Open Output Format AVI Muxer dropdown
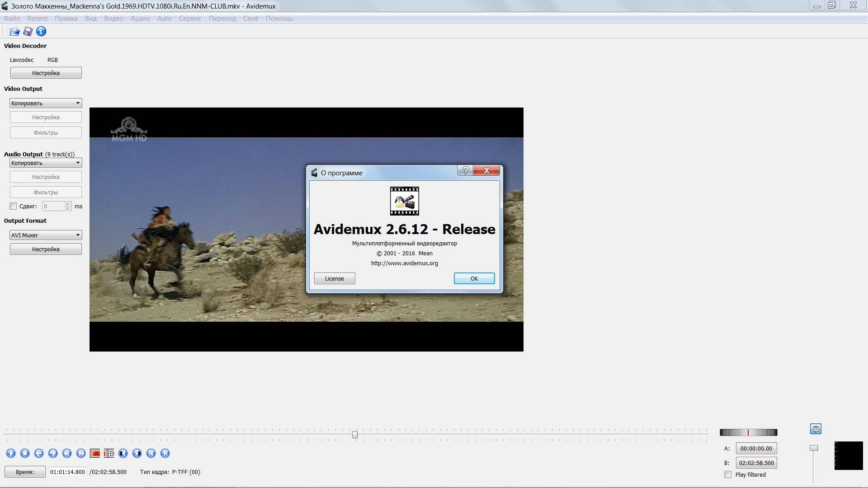The image size is (868, 488). coord(46,235)
